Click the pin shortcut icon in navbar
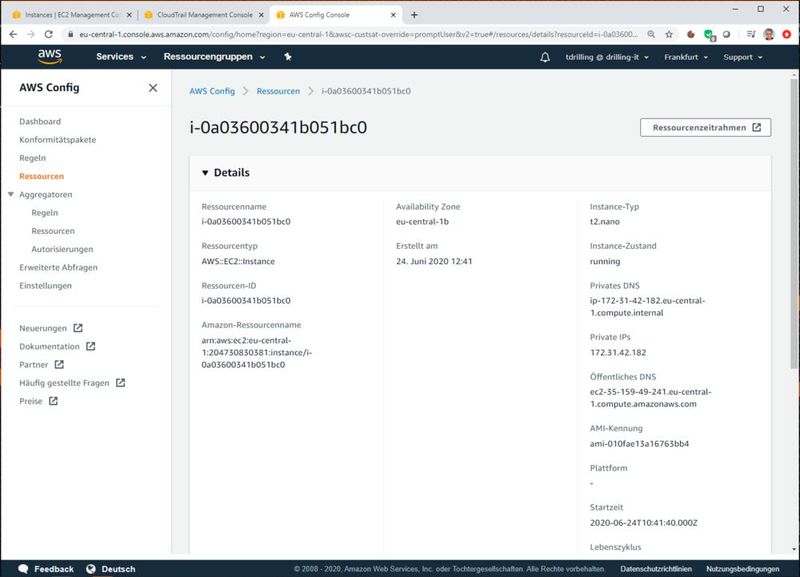Viewport: 800px width, 577px height. point(288,57)
